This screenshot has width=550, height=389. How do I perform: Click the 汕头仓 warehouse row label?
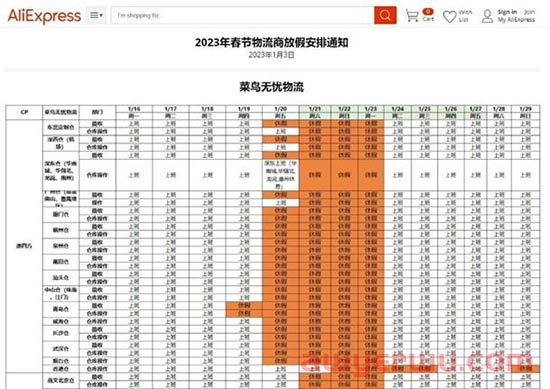point(61,277)
